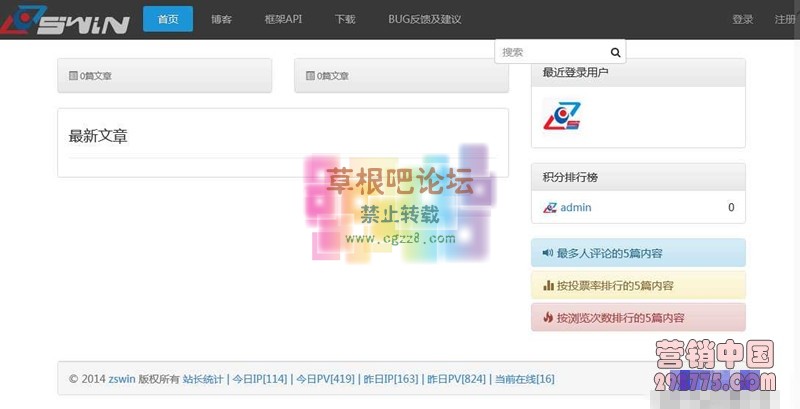Image resolution: width=800 pixels, height=409 pixels.
Task: Click 当前在线[16] statistic link
Action: pyautogui.click(x=524, y=379)
